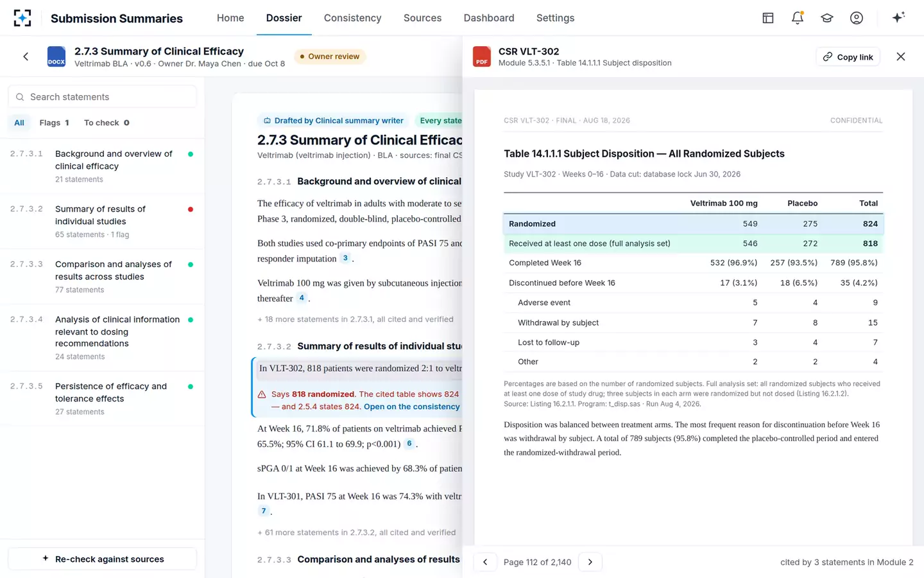Viewport: 924px width, 578px height.
Task: Launch the AI sparkle assistant icon
Action: click(x=898, y=17)
